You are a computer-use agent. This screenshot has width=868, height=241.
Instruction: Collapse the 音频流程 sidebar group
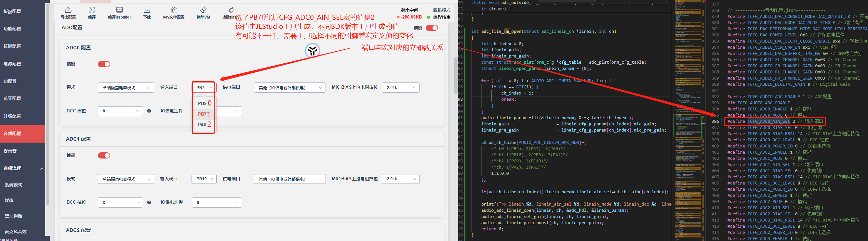pos(22,168)
